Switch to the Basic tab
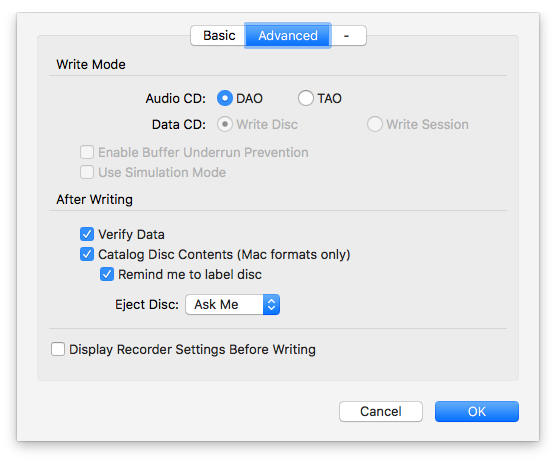Viewport: 556px width, 462px height. click(218, 35)
